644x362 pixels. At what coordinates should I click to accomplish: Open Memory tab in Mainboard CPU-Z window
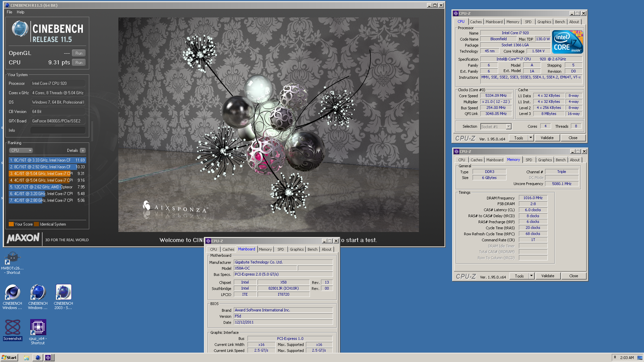pos(265,249)
